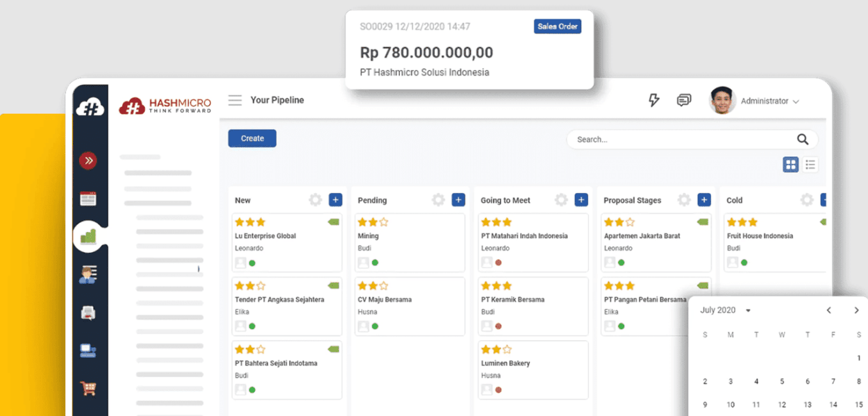Switch to kanban grid view

790,165
